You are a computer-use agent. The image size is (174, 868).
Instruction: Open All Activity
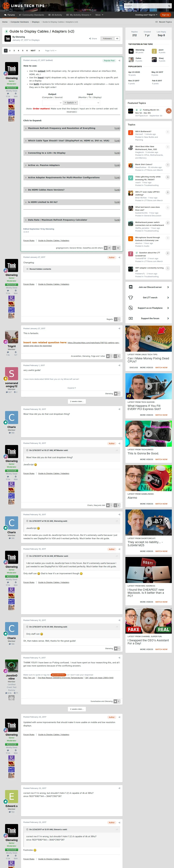55,15
